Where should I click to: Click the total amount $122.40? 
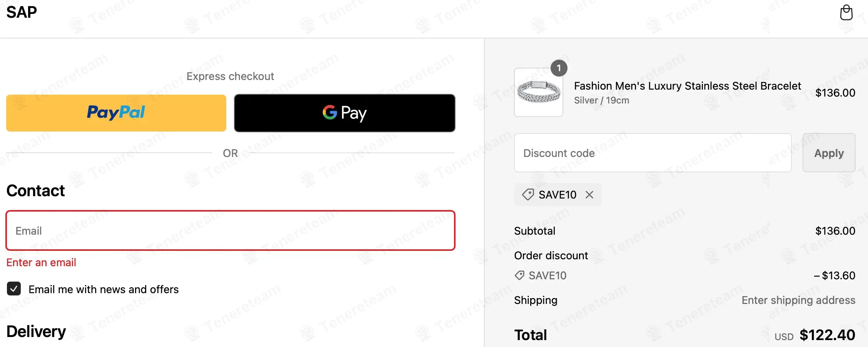coord(827,335)
